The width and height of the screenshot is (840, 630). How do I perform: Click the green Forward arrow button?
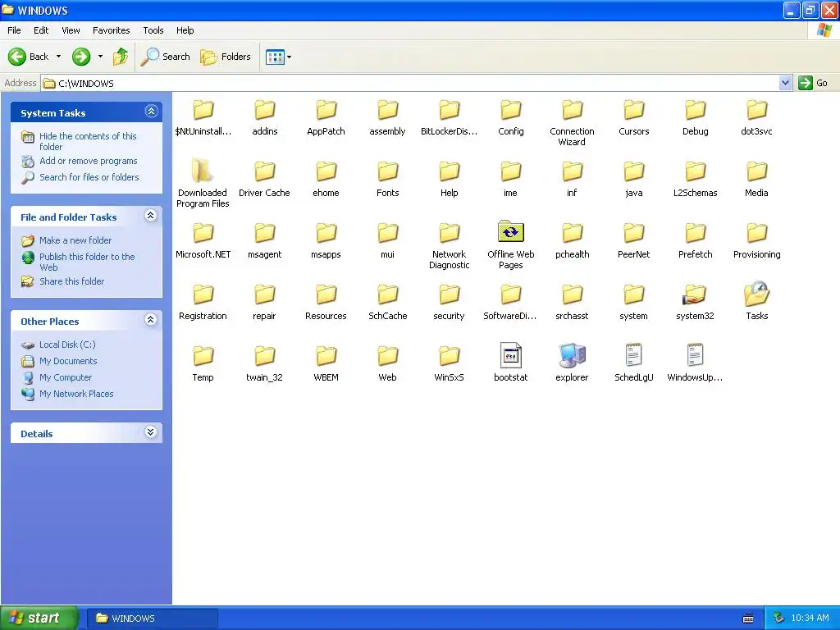[x=81, y=57]
